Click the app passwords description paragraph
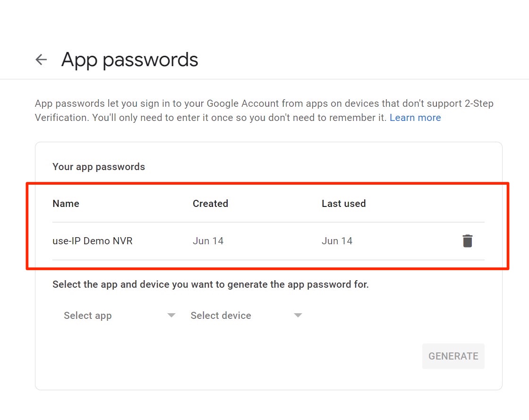Screen dimensions: 529x420 (213, 111)
